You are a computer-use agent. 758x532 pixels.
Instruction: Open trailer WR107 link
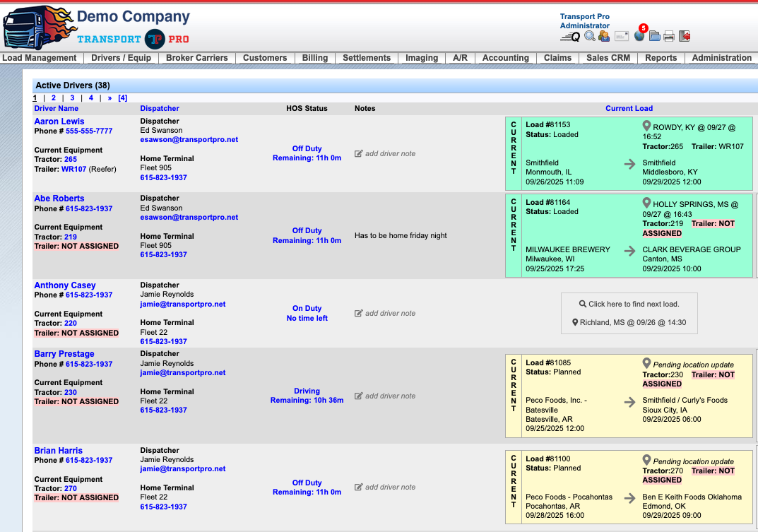tap(74, 170)
